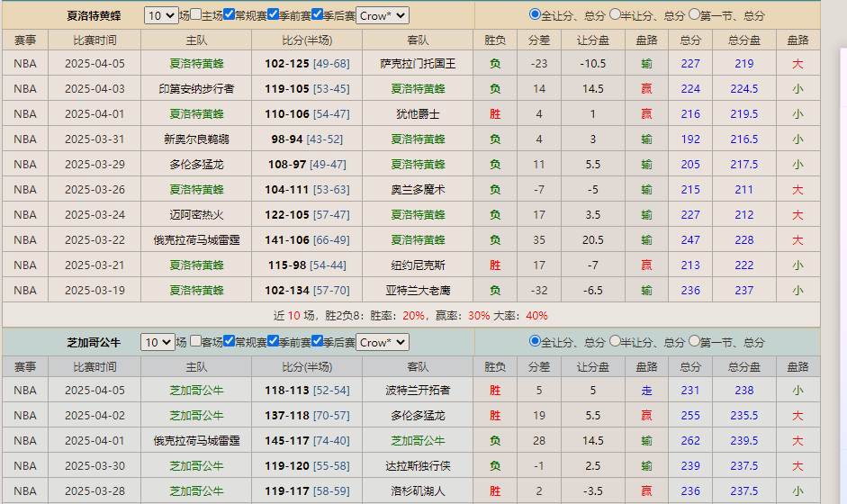The image size is (847, 504).
Task: Select 第一节、总分 radio in 夏洛特黄蜂 section
Action: (694, 14)
